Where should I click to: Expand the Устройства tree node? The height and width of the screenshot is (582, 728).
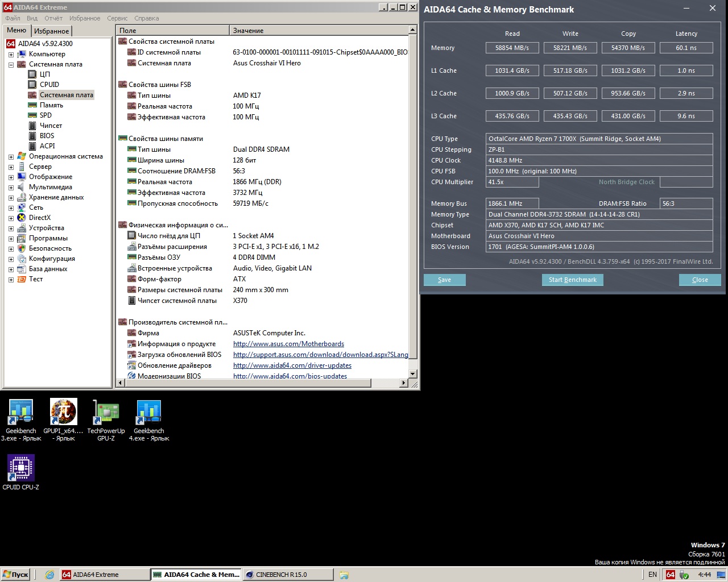(x=11, y=228)
